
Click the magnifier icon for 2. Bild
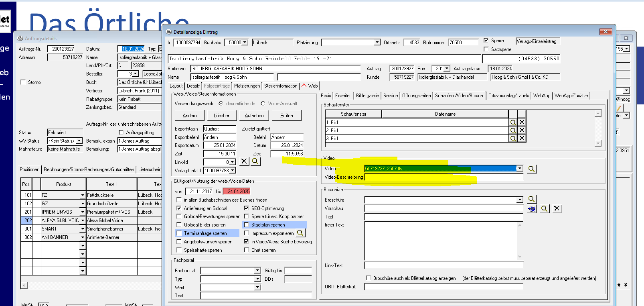point(513,130)
